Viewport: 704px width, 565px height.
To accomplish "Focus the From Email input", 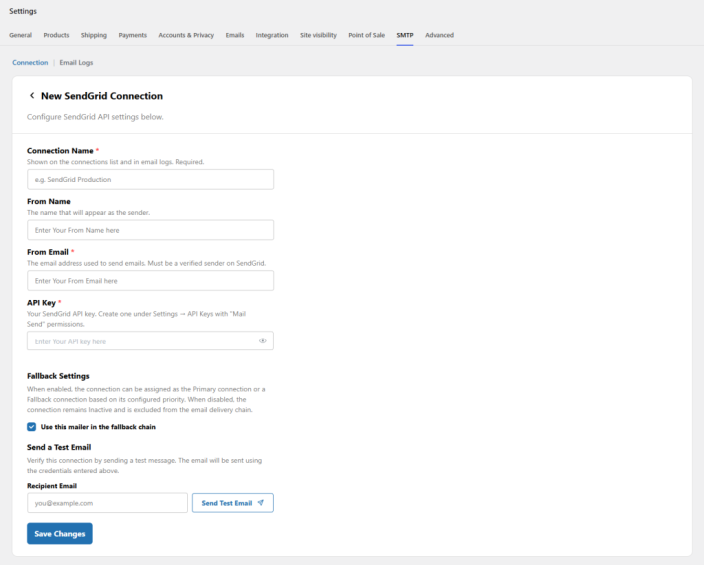I will (150, 281).
